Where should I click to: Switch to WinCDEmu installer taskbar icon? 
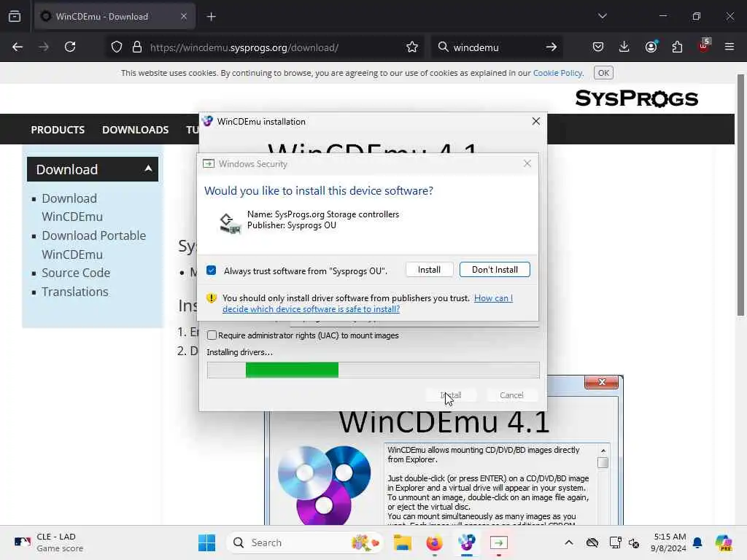[467, 542]
